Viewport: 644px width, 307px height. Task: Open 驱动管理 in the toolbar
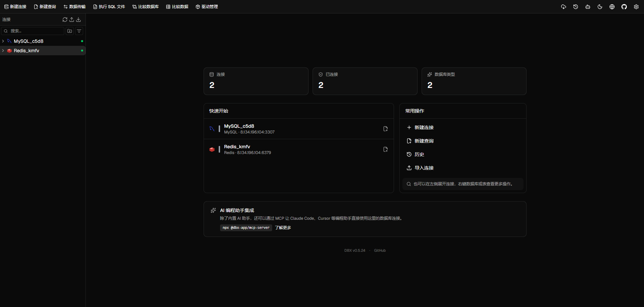pos(207,7)
